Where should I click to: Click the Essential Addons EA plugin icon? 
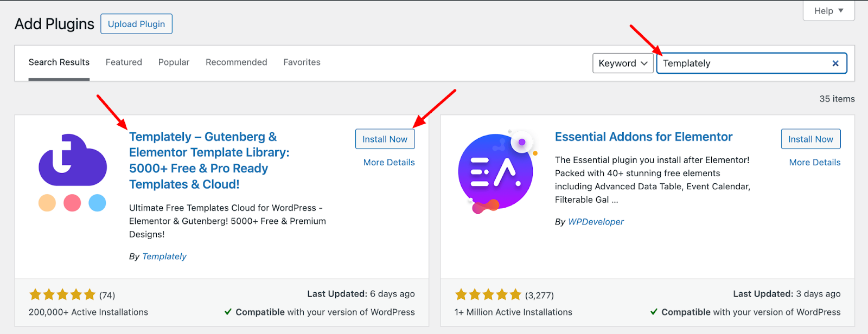pos(497,172)
